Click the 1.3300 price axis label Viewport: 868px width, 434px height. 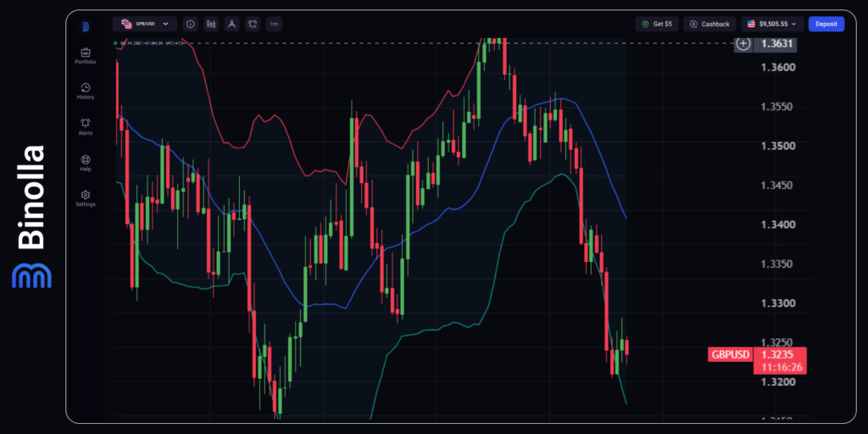tap(779, 303)
